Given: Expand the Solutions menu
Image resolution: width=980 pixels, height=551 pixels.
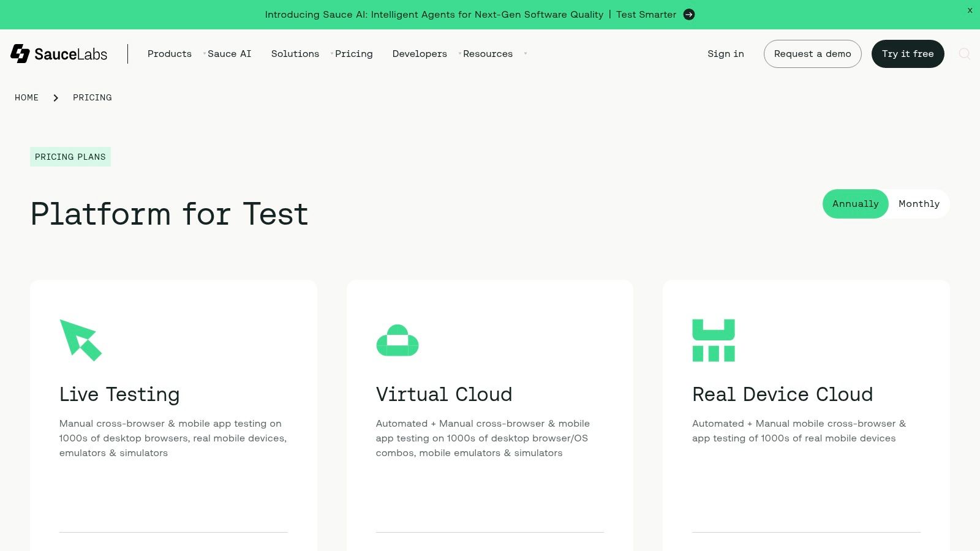Looking at the screenshot, I should [295, 54].
